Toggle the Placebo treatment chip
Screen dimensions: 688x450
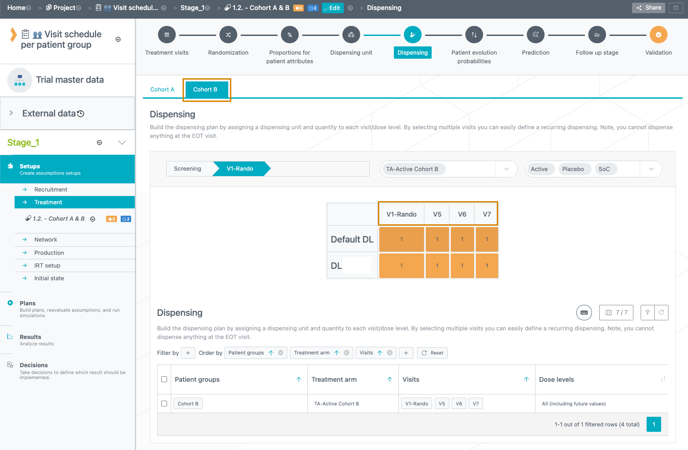573,169
